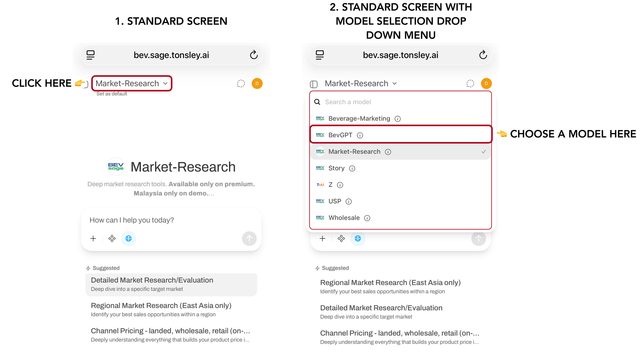
Task: Reload the page in left browser bar
Action: tap(254, 55)
